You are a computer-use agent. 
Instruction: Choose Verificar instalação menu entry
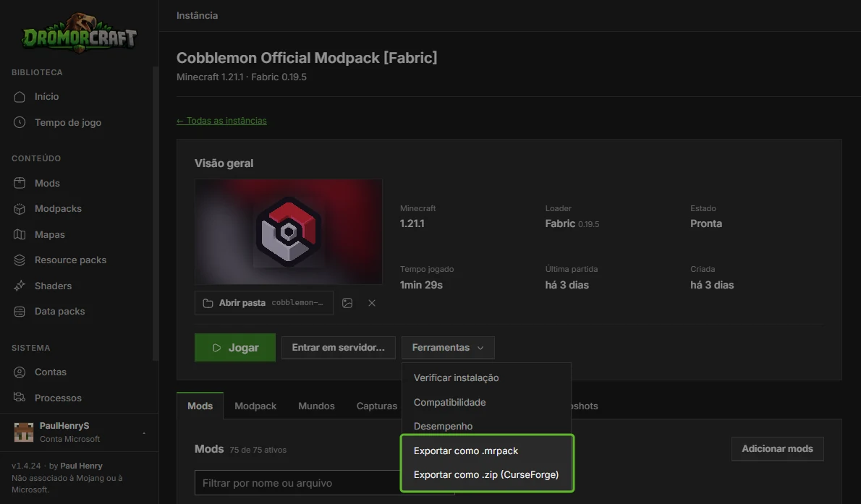pyautogui.click(x=456, y=377)
